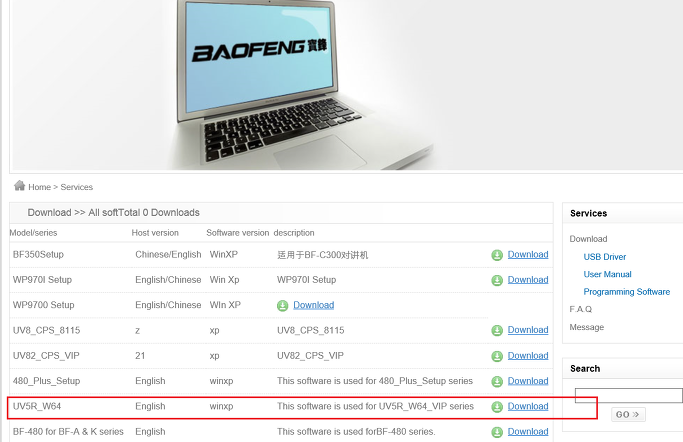Select UV5R_W64 model name
This screenshot has width=683, height=442.
coord(37,406)
